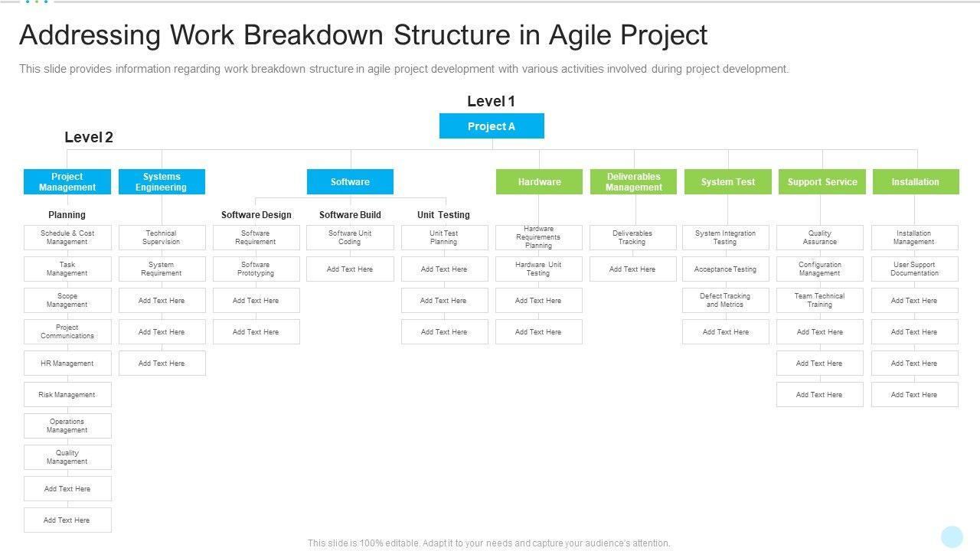This screenshot has width=980, height=551.
Task: Click the Software Prototyping box
Action: click(x=256, y=269)
